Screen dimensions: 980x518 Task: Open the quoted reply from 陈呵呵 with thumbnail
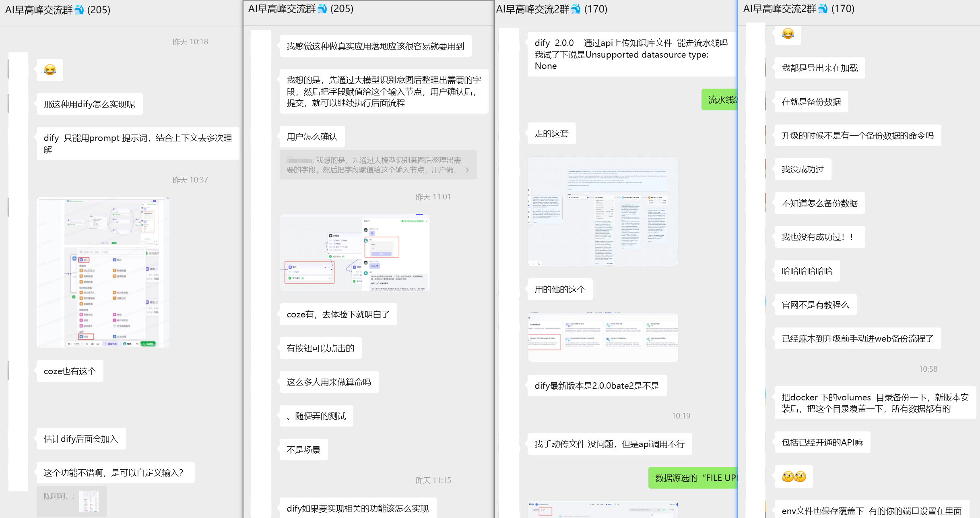click(x=72, y=501)
